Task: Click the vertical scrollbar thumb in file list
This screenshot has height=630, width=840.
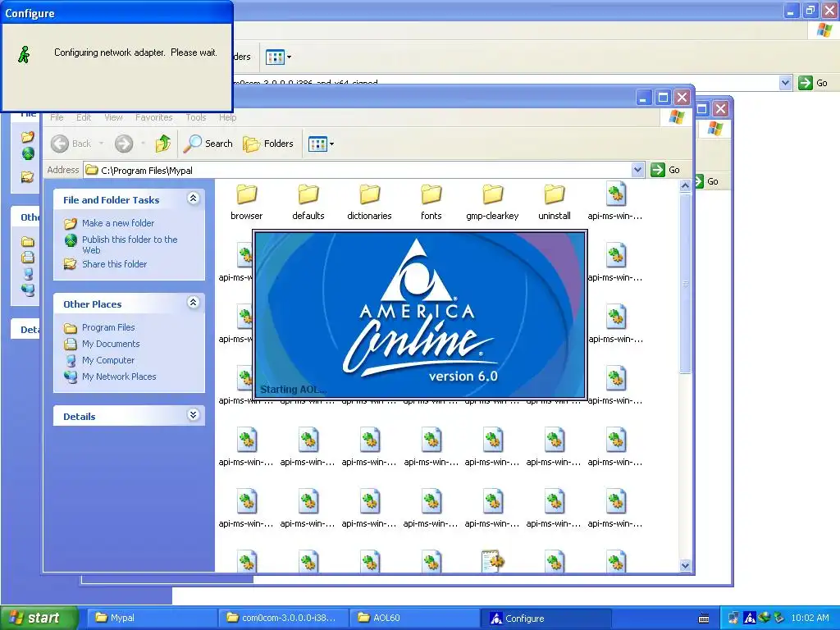Action: [x=685, y=283]
